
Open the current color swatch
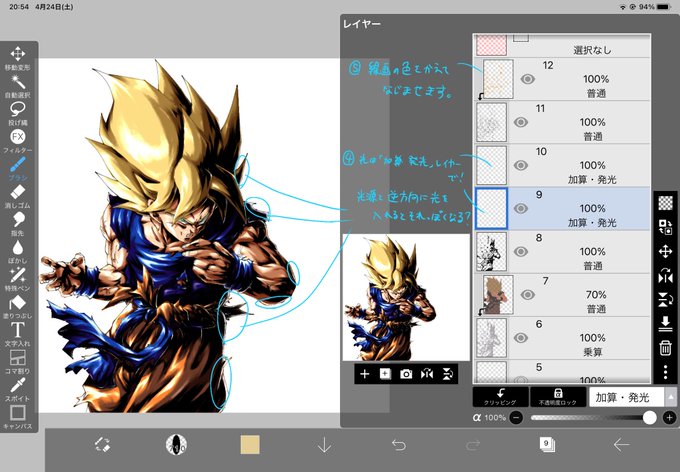[250, 445]
